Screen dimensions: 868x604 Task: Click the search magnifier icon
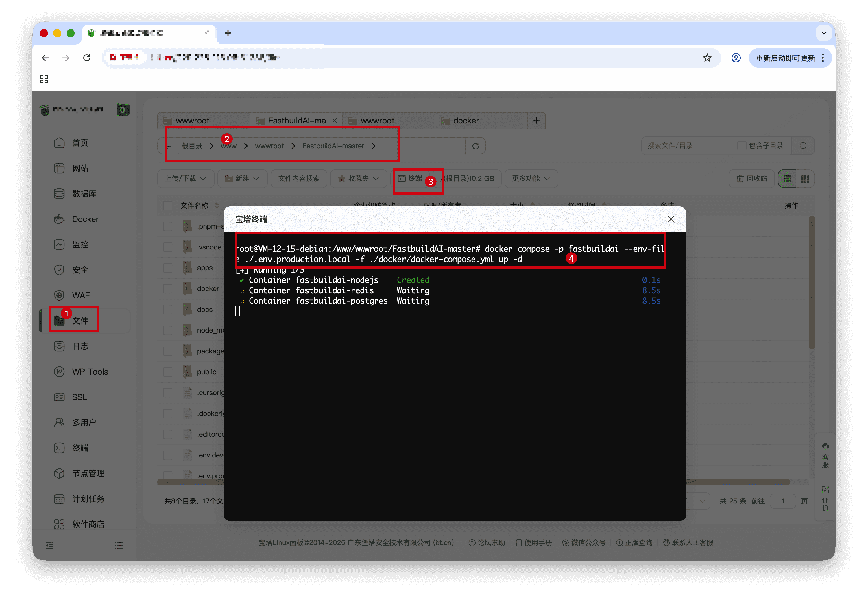[x=803, y=146]
